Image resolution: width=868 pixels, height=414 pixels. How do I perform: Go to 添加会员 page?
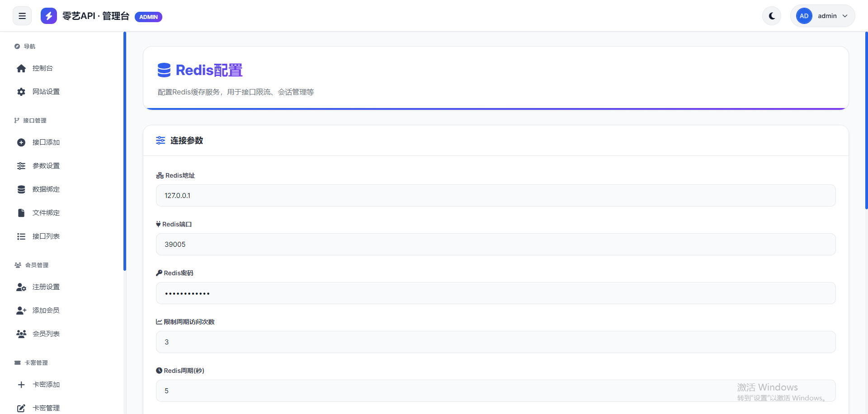click(x=46, y=310)
